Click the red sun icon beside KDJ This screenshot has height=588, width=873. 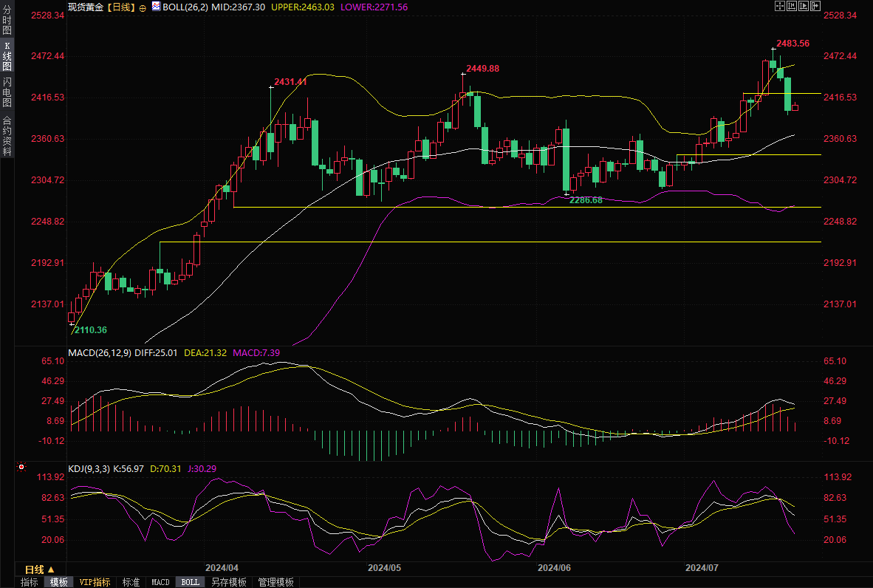tap(21, 468)
